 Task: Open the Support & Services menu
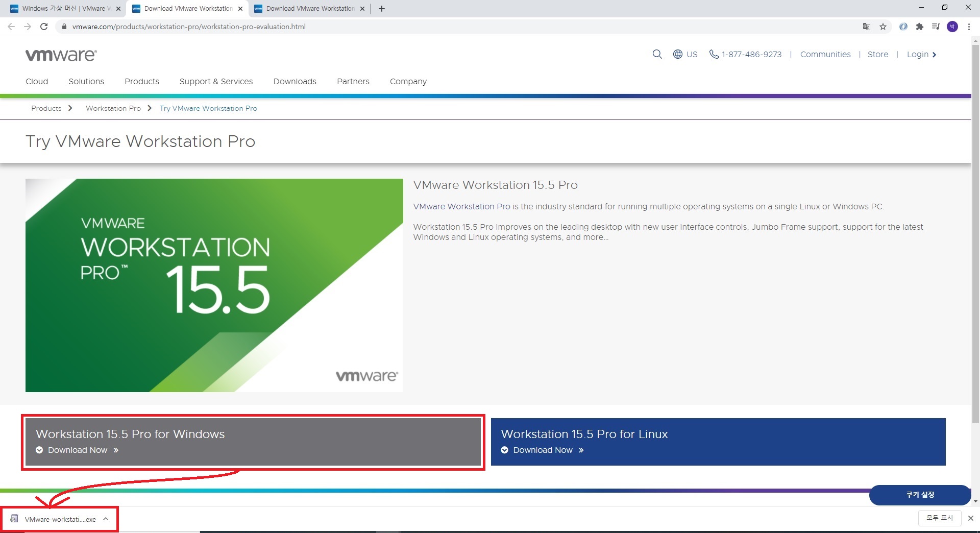click(x=216, y=81)
